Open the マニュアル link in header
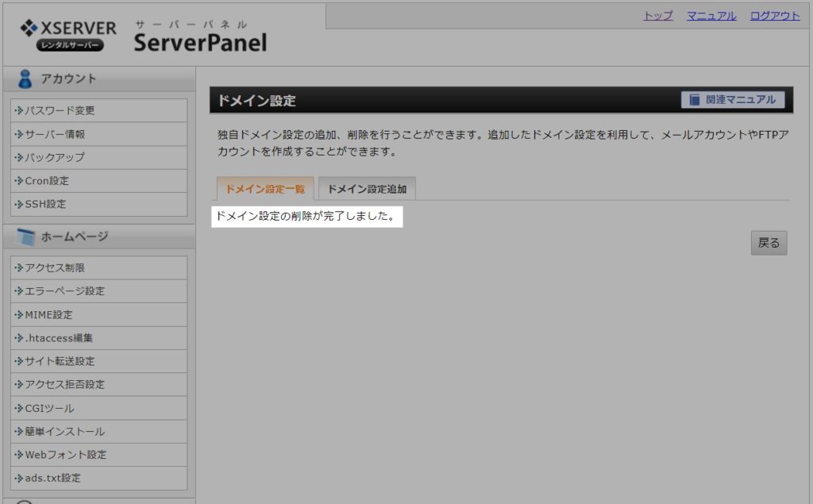 [711, 16]
